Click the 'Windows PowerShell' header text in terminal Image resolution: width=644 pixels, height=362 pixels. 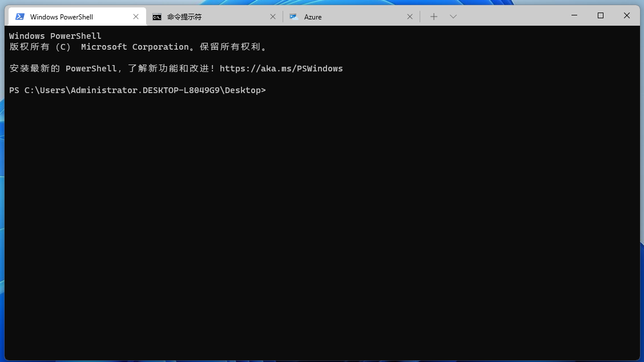tap(55, 36)
